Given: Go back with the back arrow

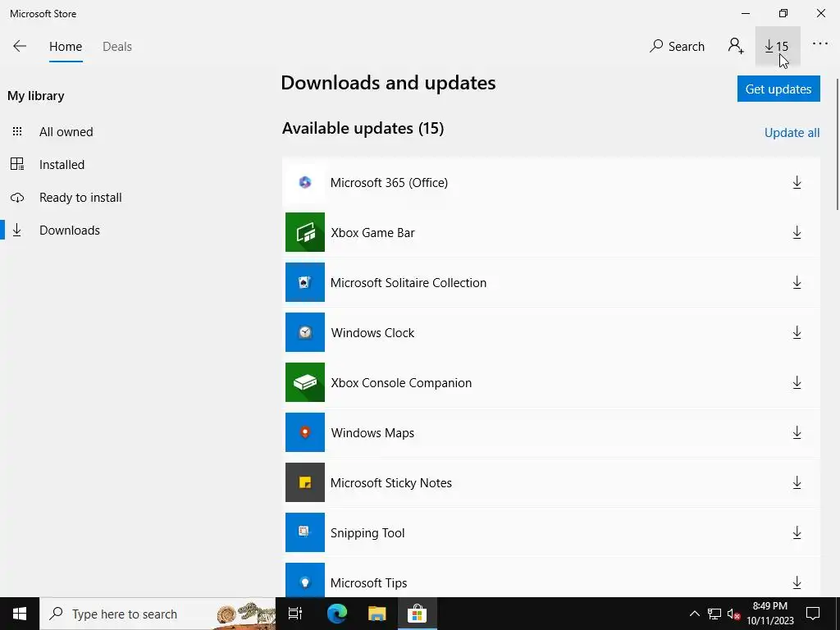Looking at the screenshot, I should [x=20, y=46].
